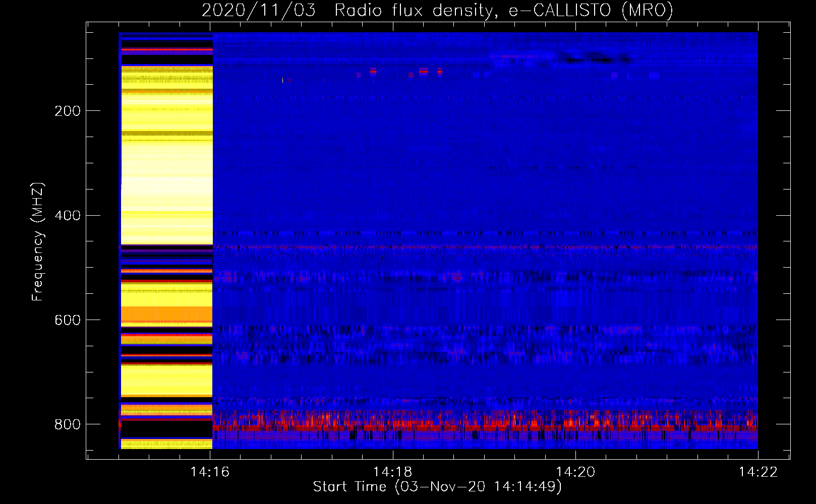Click the Start Time axis label
The height and width of the screenshot is (504, 816).
click(437, 487)
